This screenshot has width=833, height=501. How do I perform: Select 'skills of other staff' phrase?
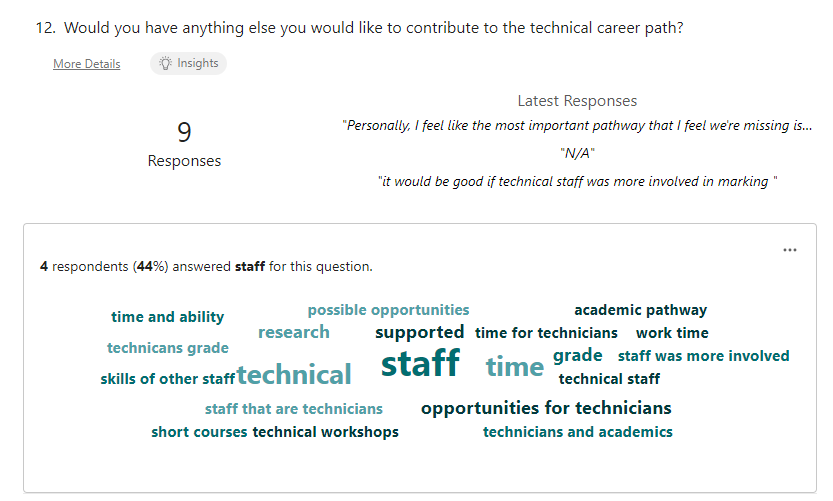click(x=167, y=379)
